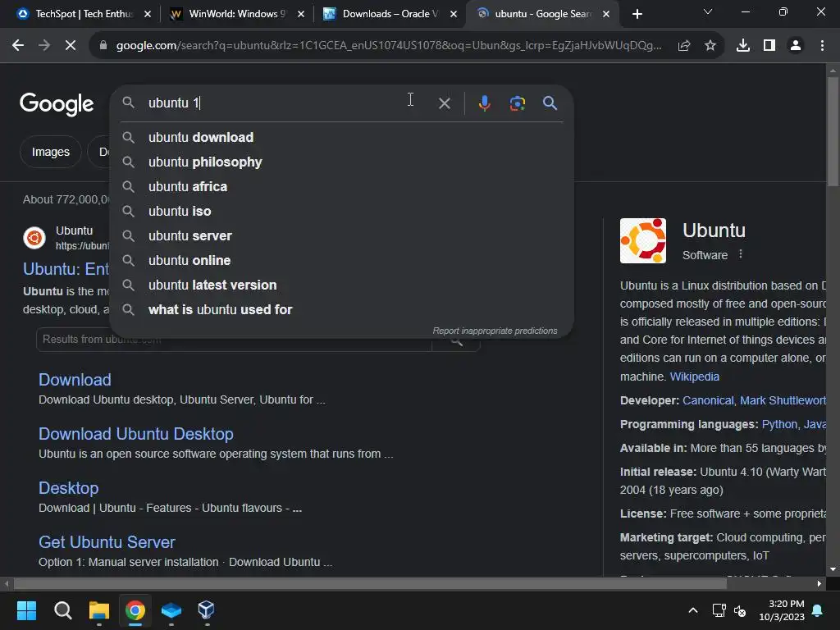Viewport: 840px width, 630px height.
Task: Choose suggestion ubuntu africa
Action: point(342,186)
